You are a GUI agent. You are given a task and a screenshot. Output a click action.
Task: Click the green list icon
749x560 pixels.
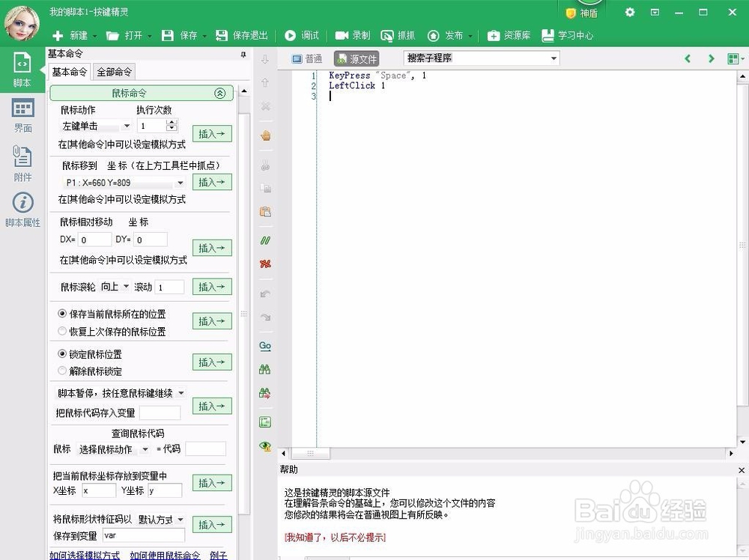(x=265, y=422)
